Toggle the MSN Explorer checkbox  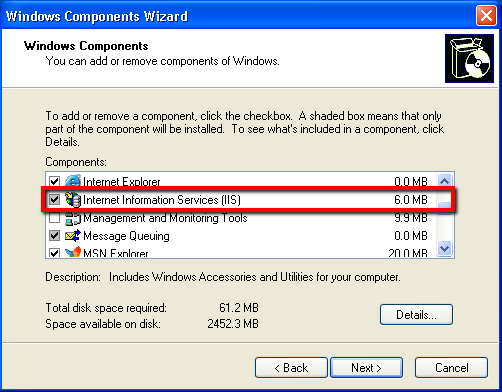(x=54, y=253)
